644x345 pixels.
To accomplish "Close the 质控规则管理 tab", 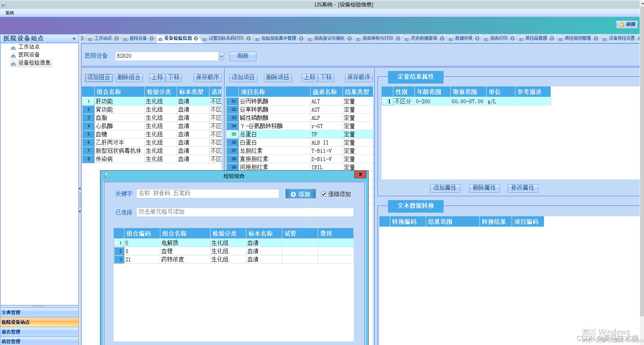I will 596,38.
